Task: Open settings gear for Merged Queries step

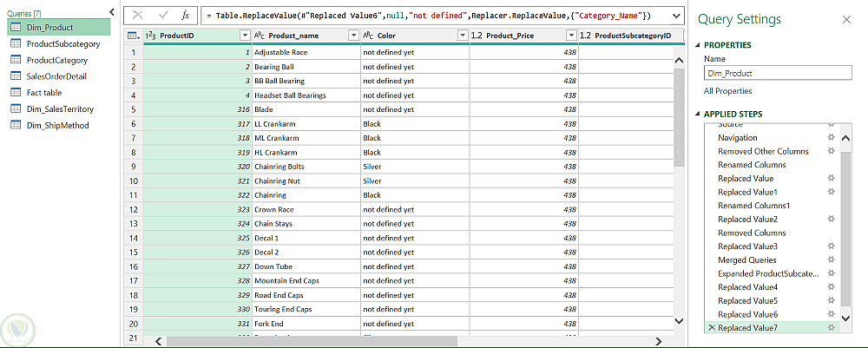Action: coord(831,259)
